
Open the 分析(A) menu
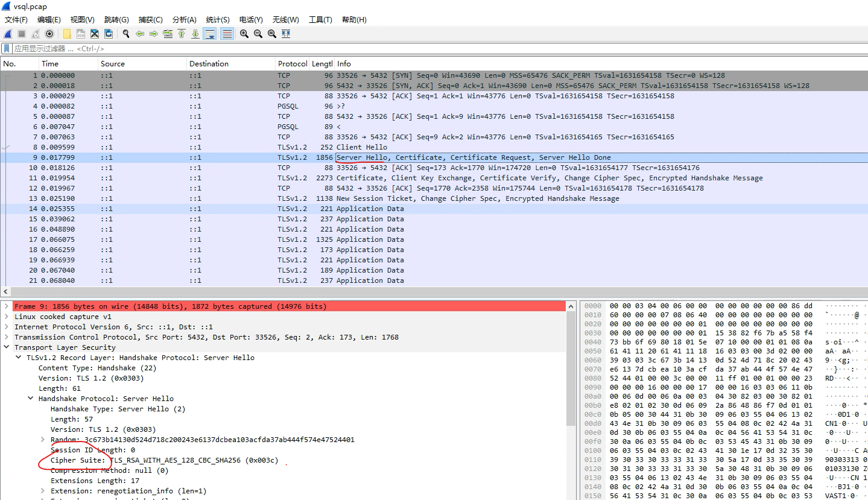(x=184, y=20)
